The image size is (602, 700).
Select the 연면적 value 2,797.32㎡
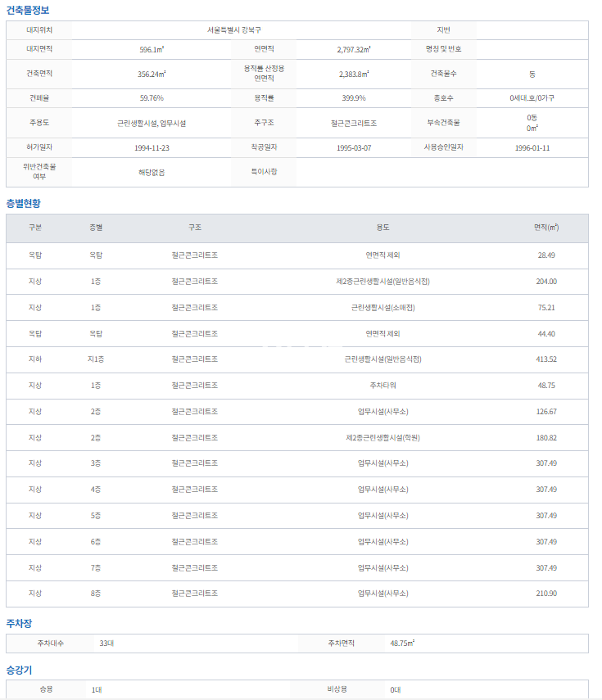click(x=354, y=50)
